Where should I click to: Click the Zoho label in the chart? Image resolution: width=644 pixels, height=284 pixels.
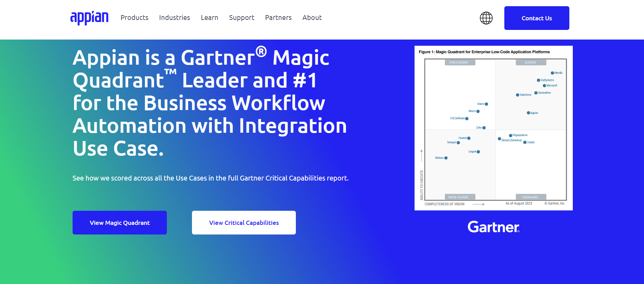[479, 128]
